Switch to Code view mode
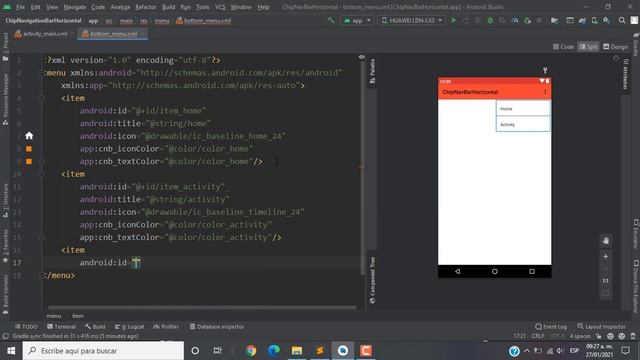 (563, 47)
